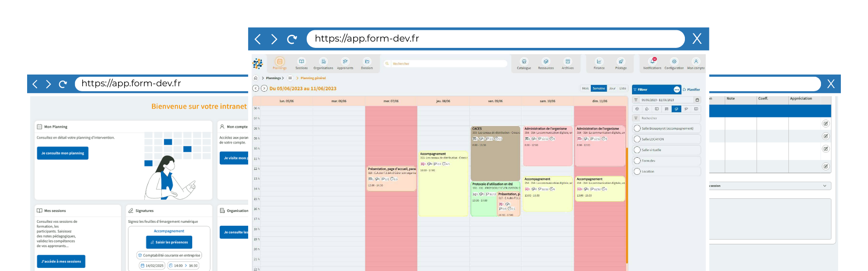Click the Planifier button
Viewport: 868px width, 271px height.
click(691, 89)
